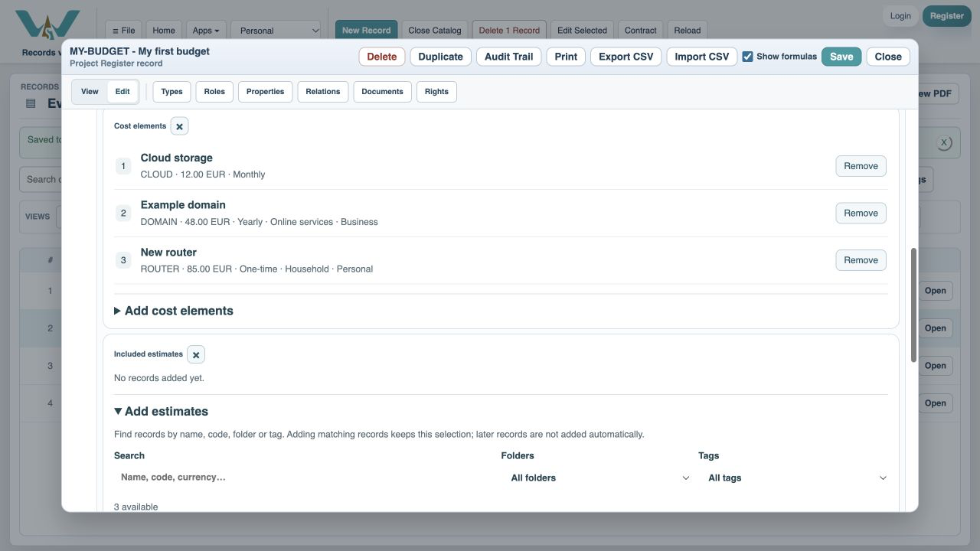
Task: Go to Home in top bar
Action: (x=164, y=31)
